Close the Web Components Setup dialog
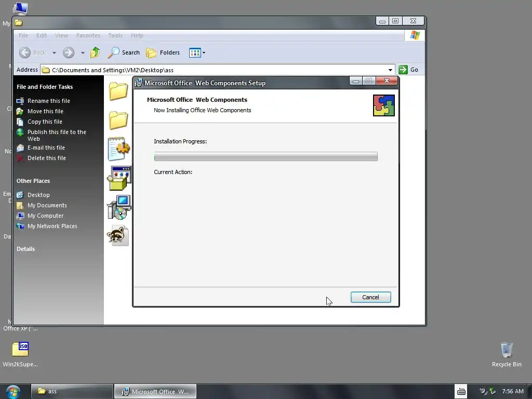The width and height of the screenshot is (532, 399). (x=387, y=81)
